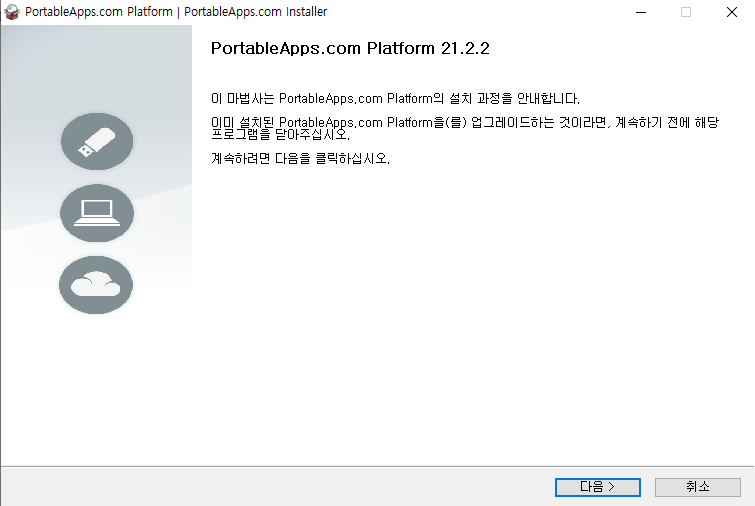Minimize the installer window
Screen dimensions: 755x506
641,12
